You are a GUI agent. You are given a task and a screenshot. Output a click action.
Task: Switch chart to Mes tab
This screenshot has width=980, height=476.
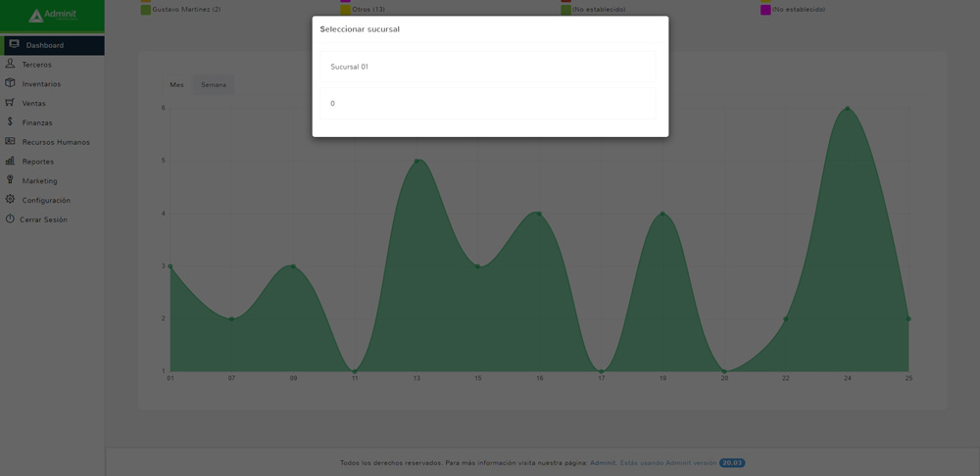click(176, 85)
